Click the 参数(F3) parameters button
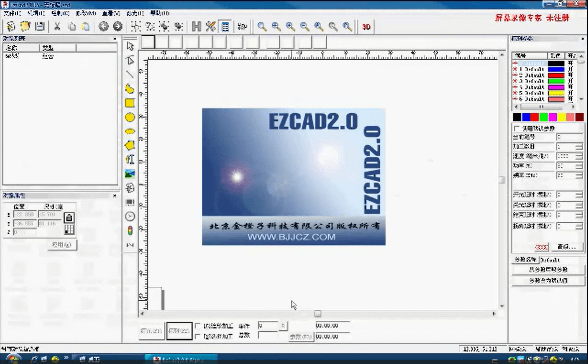 pos(301,337)
